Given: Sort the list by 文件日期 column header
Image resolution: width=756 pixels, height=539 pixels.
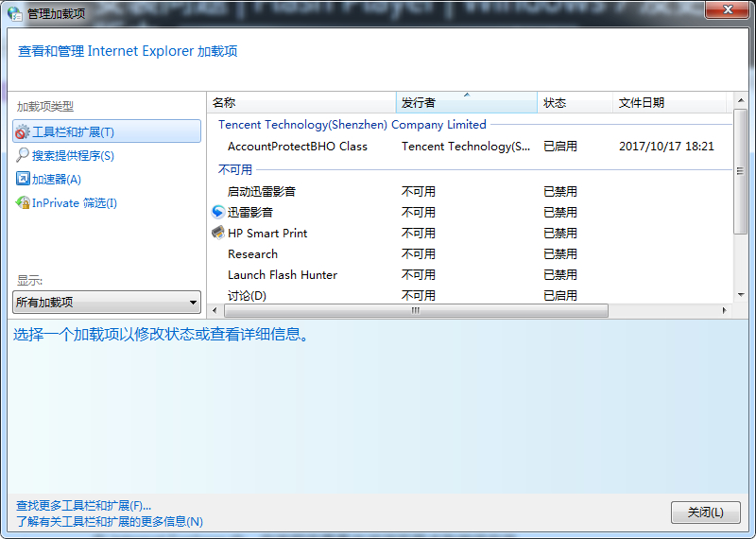Looking at the screenshot, I should pyautogui.click(x=669, y=102).
